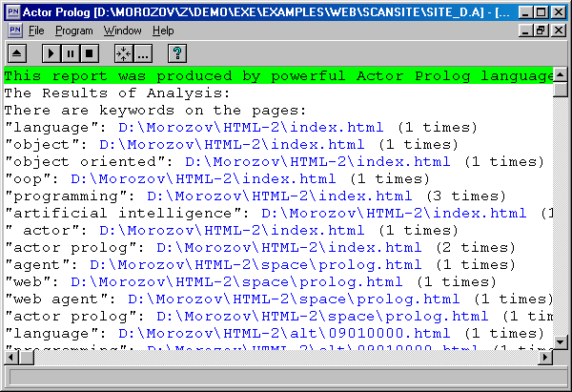
Task: Open index.html link on the " actor" row
Action: click(x=232, y=230)
